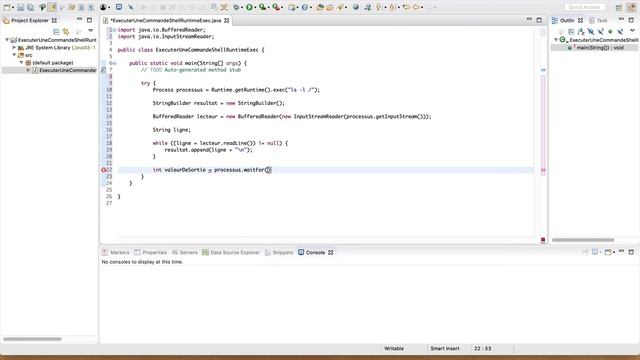Open the Run button dropdown arrow
This screenshot has height=360, width=640.
[256, 8]
